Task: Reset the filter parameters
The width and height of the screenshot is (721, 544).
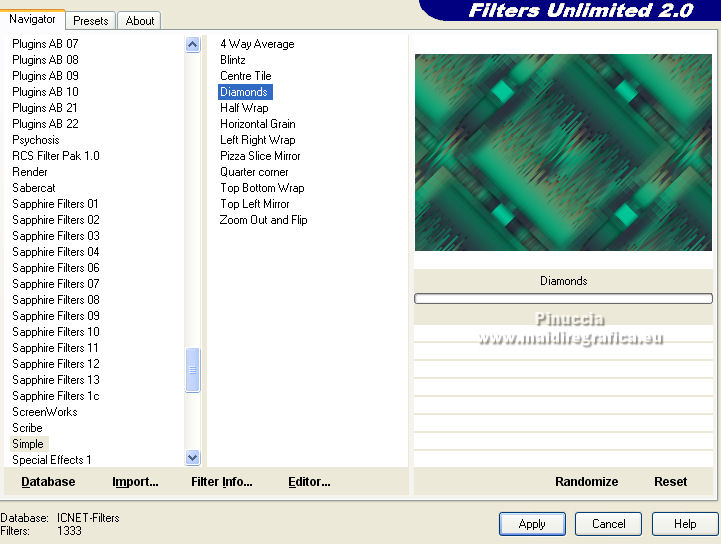Action: coord(670,481)
